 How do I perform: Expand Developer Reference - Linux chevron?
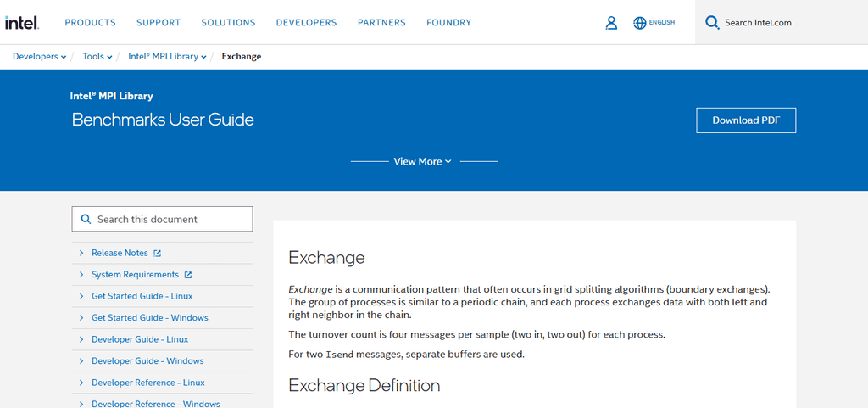click(x=81, y=383)
